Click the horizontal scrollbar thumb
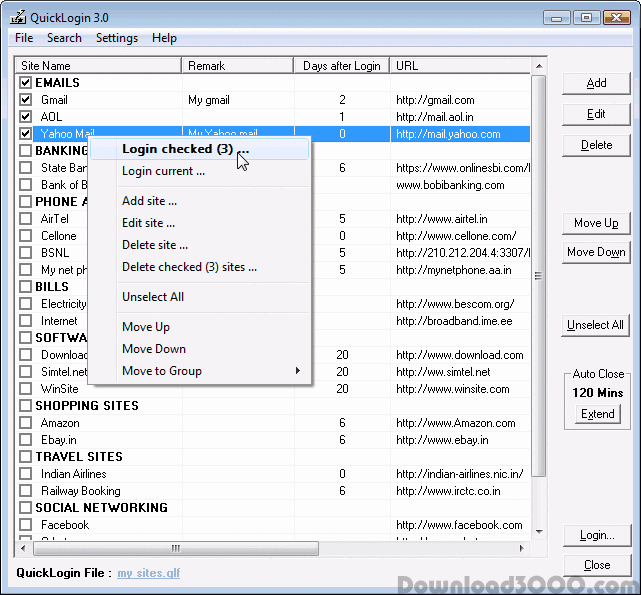Viewport: 641px width, 595px height. (x=177, y=548)
